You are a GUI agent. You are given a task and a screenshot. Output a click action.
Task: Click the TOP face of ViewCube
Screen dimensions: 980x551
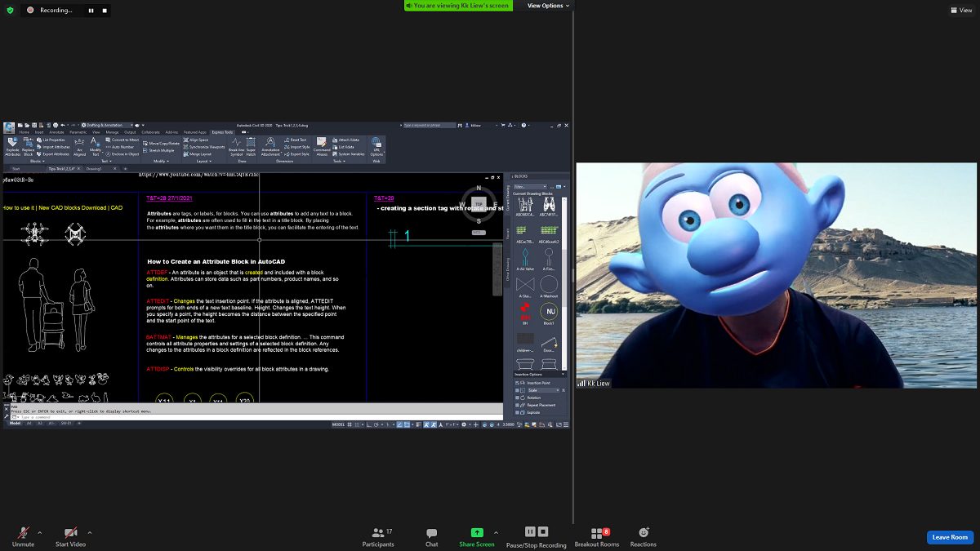click(479, 203)
